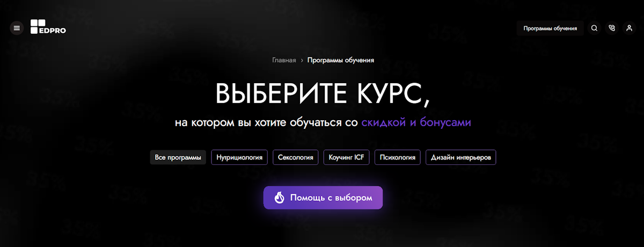644x247 pixels.
Task: Switch to the "Коучинг ICF" filter
Action: (346, 157)
